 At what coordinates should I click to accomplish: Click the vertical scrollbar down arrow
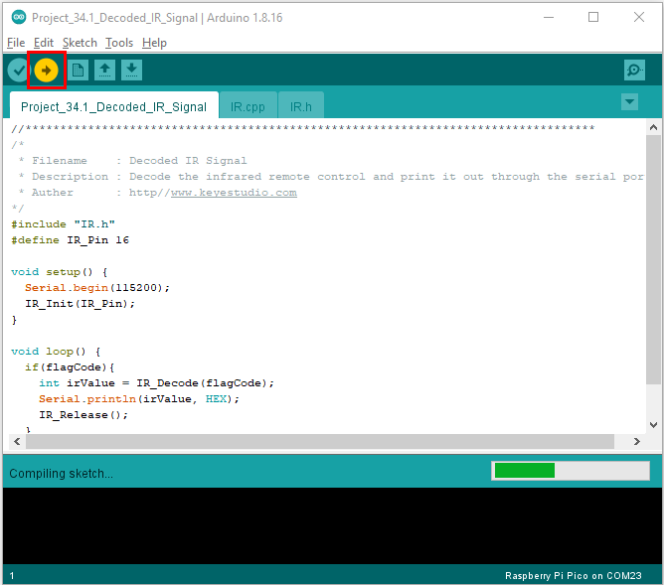tap(653, 425)
